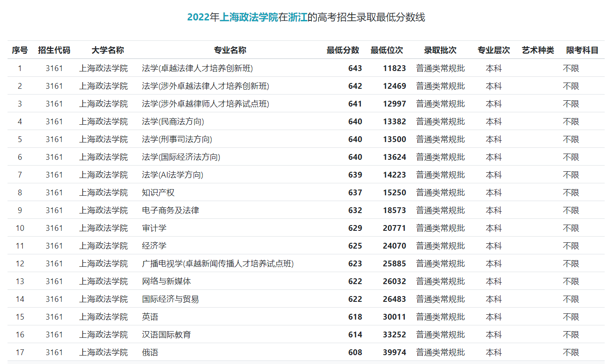Screen dimensions: 610x364
Task: Click minimum score 639
Action: coord(355,175)
